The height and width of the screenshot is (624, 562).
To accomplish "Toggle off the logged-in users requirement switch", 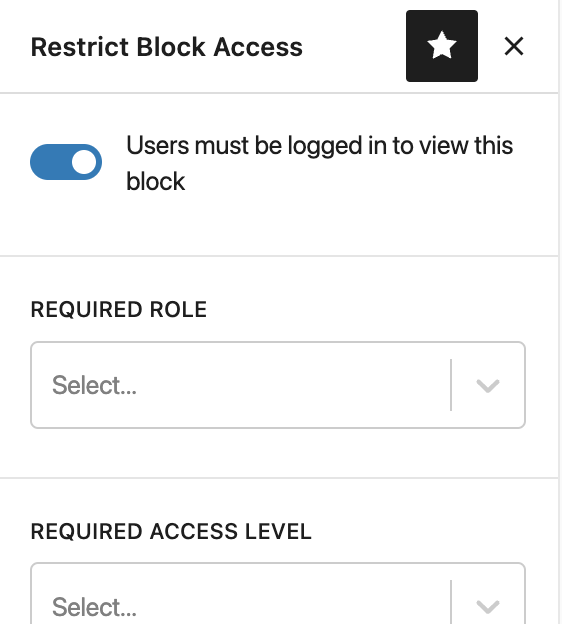I will pos(66,162).
